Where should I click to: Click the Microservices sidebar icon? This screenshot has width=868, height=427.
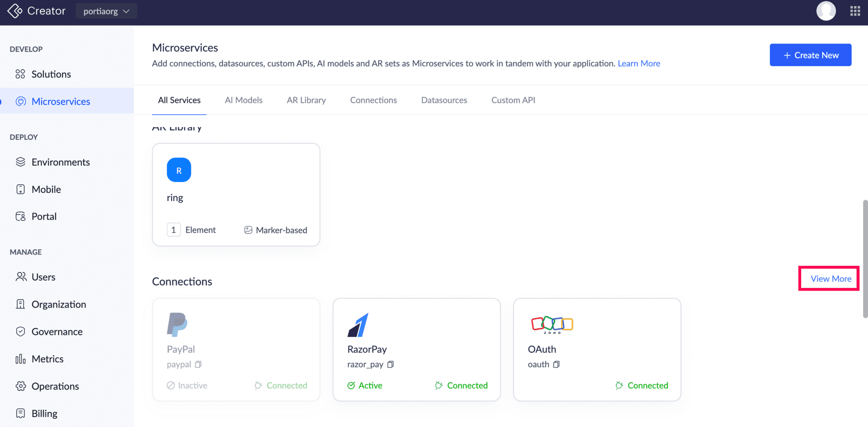[20, 101]
